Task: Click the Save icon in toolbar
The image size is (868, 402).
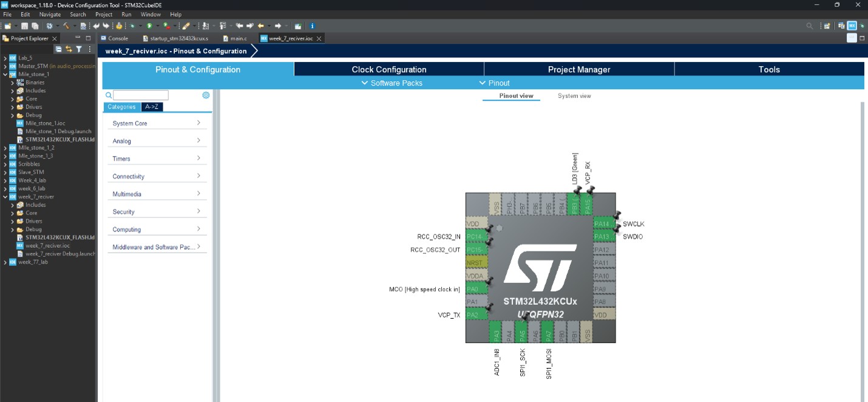Action: tap(24, 26)
